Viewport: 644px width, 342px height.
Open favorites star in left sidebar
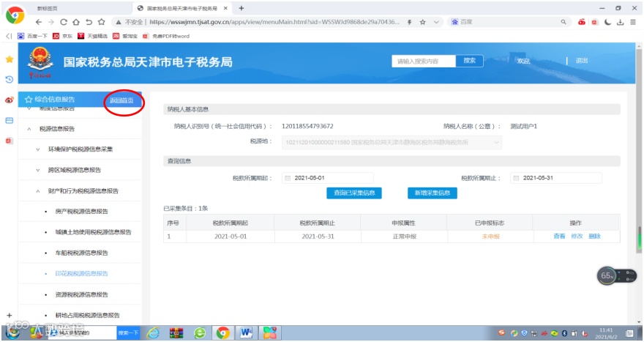tap(9, 59)
